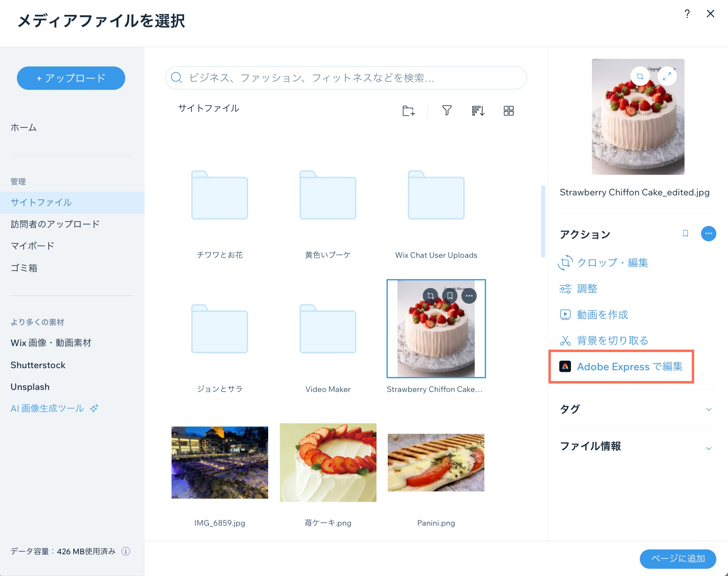Expand preview image to fullscreen
The image size is (728, 576).
coord(667,76)
